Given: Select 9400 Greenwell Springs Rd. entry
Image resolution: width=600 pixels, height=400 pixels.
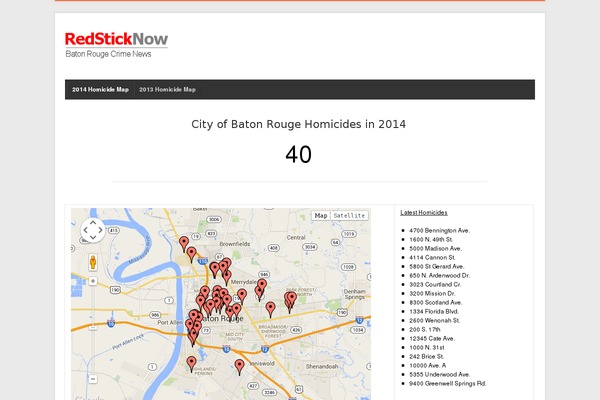Looking at the screenshot, I should [448, 384].
